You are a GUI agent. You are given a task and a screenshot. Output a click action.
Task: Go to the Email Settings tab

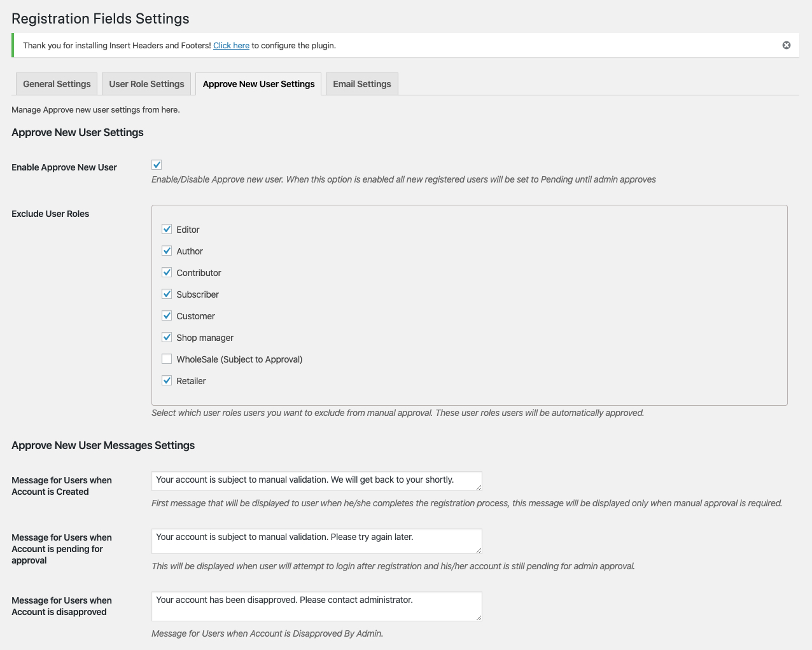[x=362, y=84]
